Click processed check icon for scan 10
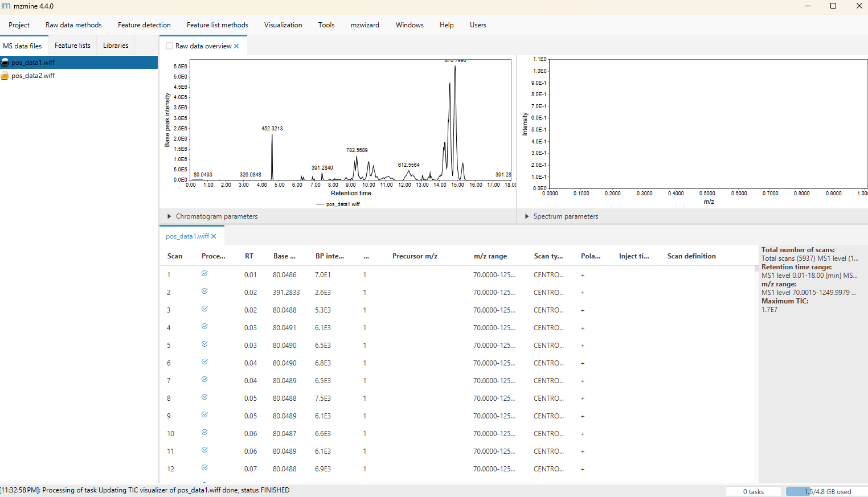The image size is (868, 497). (204, 433)
